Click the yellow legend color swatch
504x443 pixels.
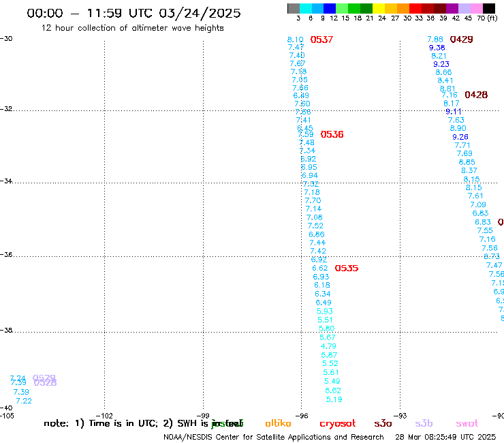point(379,8)
